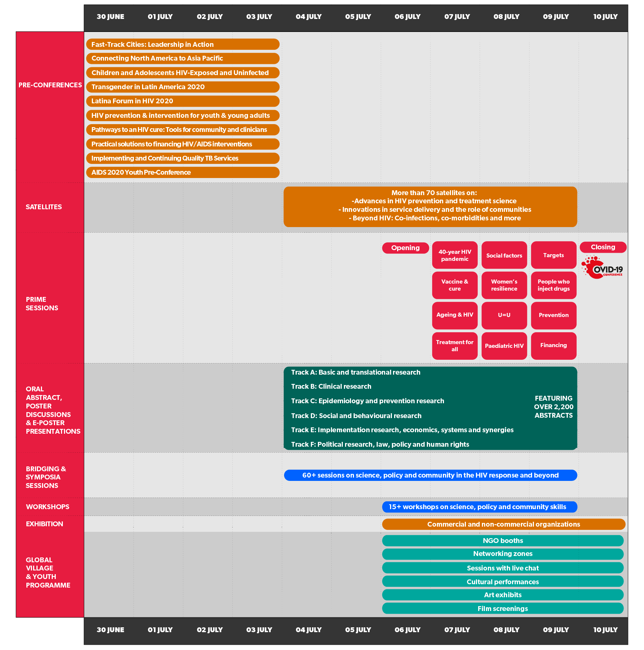The image size is (644, 650).
Task: Click HIV prevention & intervention for youth bar
Action: pyautogui.click(x=183, y=116)
